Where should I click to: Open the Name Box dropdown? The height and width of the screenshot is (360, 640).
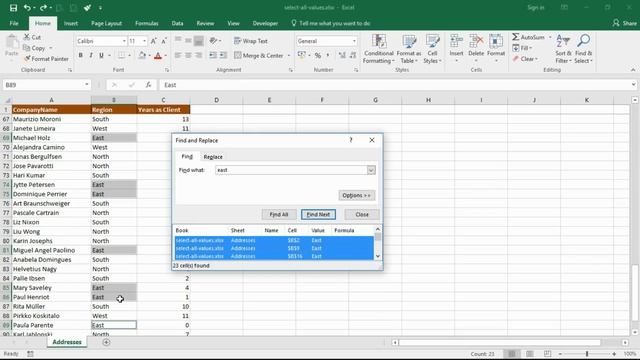point(87,85)
